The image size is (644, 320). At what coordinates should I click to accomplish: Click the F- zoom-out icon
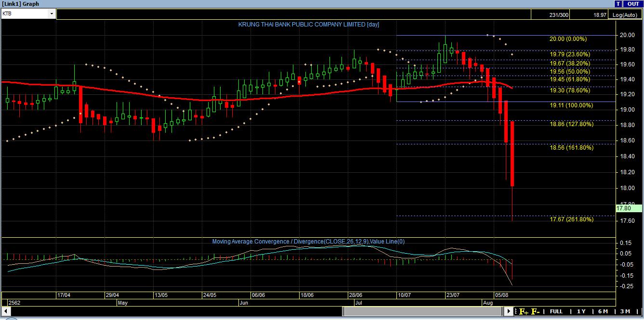536,311
